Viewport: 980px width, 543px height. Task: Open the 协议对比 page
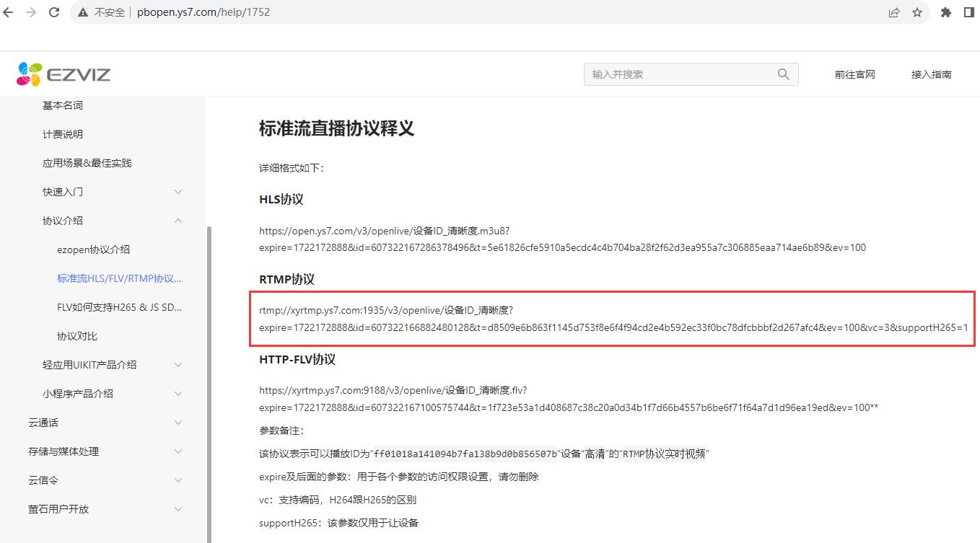77,336
